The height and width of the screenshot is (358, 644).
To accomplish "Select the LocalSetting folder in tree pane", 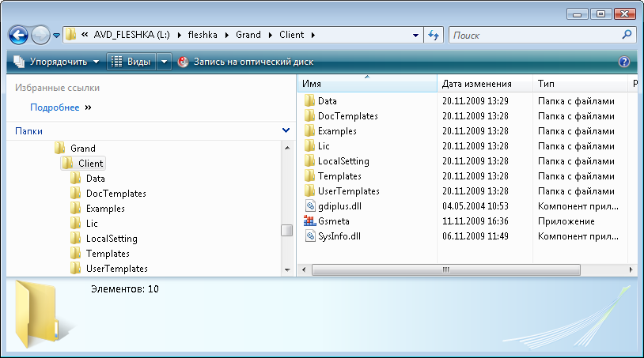I will click(112, 239).
